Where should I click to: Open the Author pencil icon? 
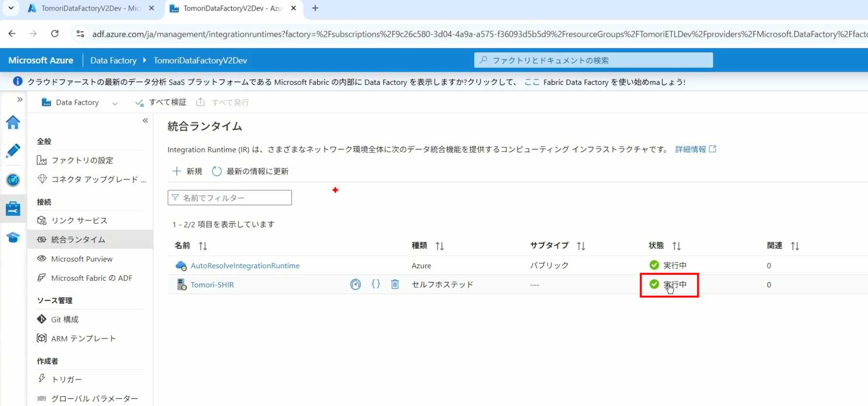[x=13, y=151]
